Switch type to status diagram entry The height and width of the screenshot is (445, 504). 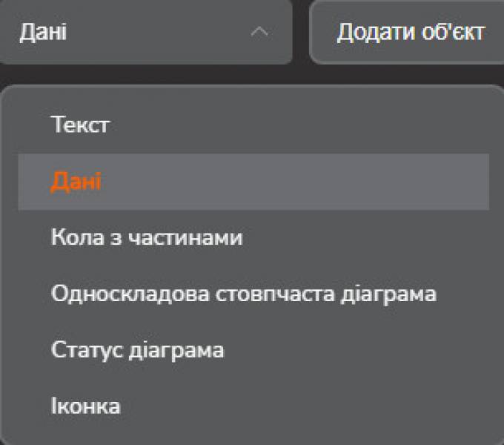point(137,349)
